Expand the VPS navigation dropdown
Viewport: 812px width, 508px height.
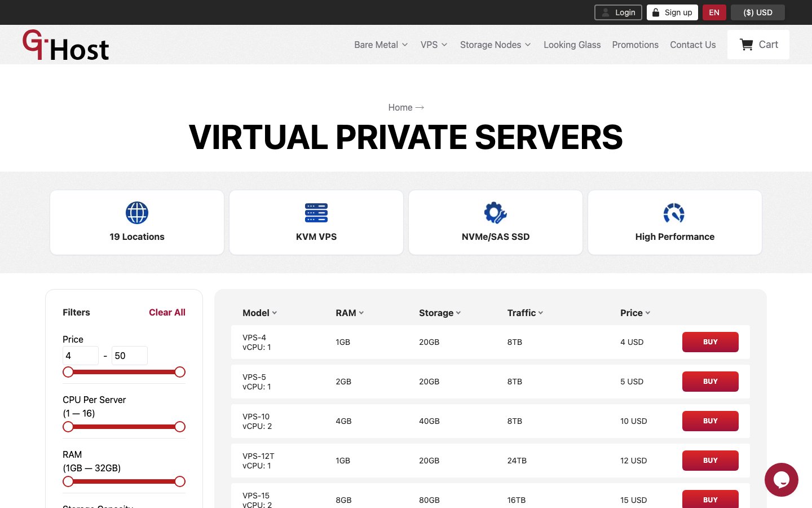point(434,45)
